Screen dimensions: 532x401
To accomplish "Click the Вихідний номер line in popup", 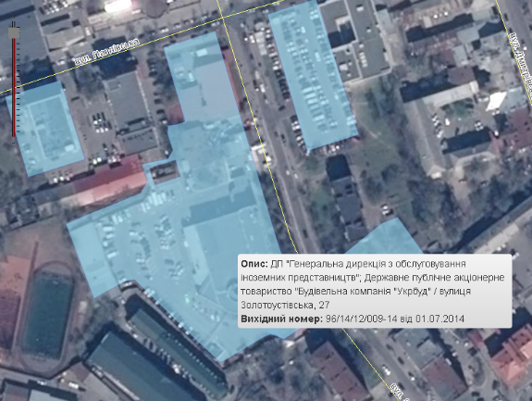I will [353, 319].
